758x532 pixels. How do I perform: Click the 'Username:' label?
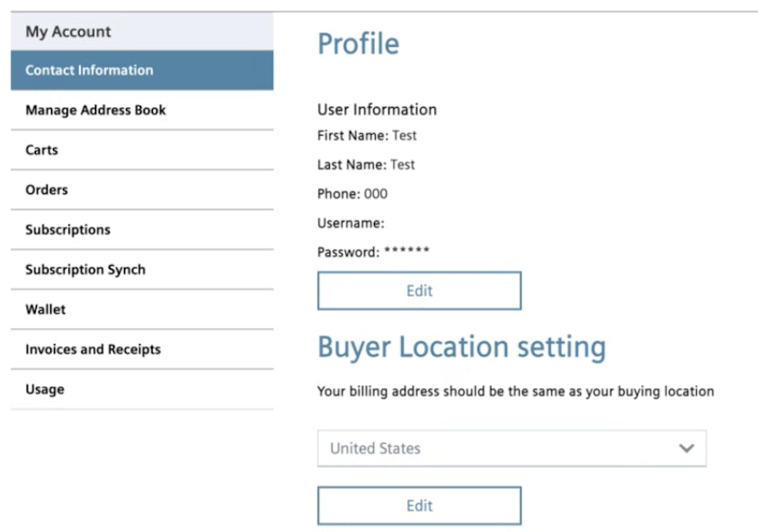351,223
